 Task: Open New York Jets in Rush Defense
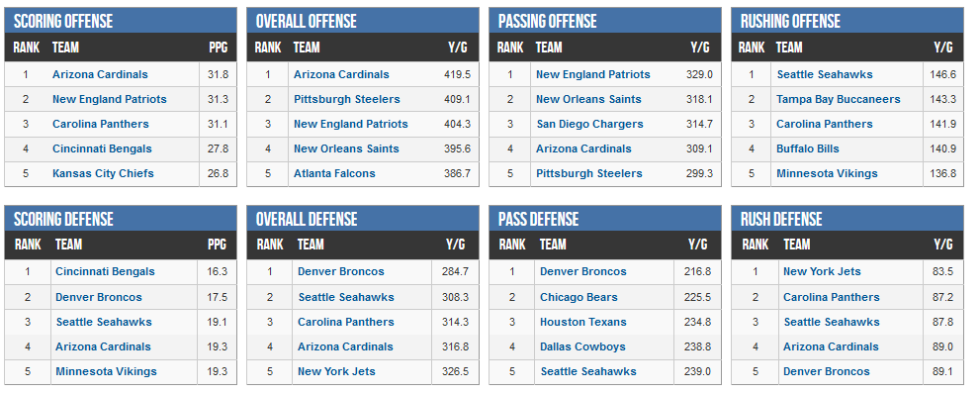tap(822, 271)
